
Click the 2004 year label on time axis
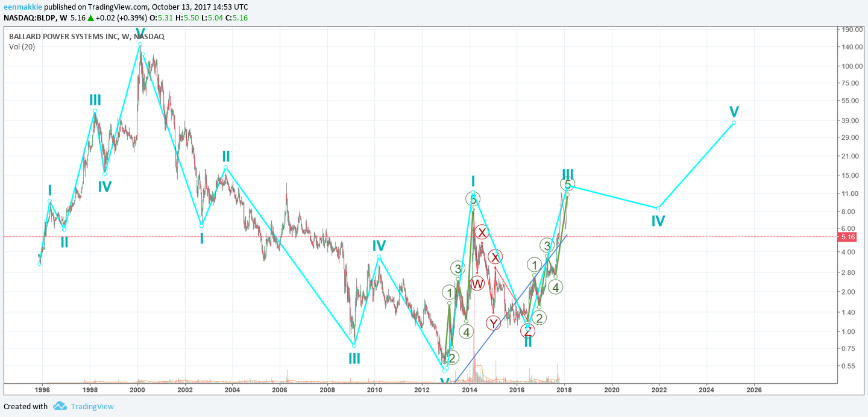[x=232, y=390]
